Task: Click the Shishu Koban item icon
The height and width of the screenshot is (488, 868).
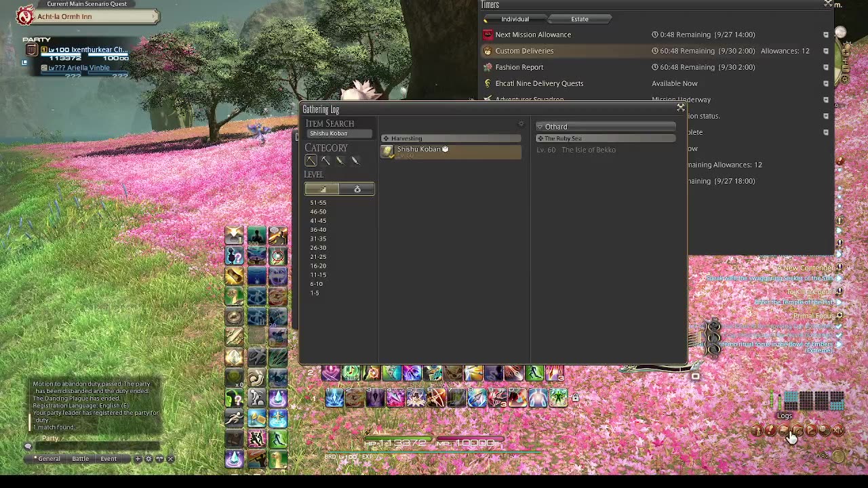Action: pos(387,152)
